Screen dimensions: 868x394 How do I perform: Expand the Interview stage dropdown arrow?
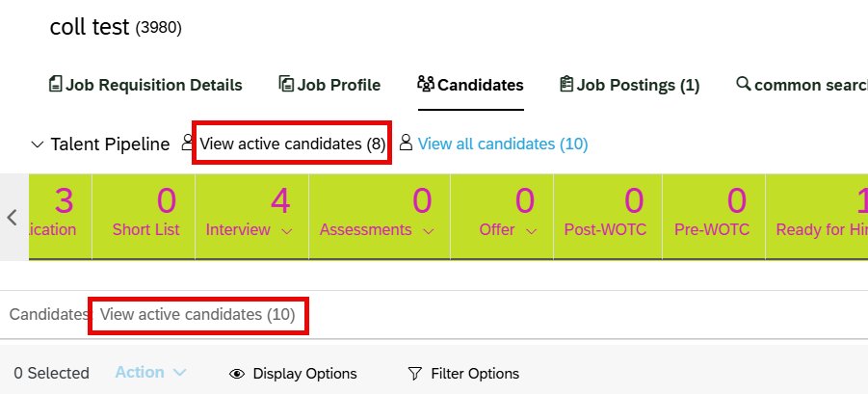(287, 232)
